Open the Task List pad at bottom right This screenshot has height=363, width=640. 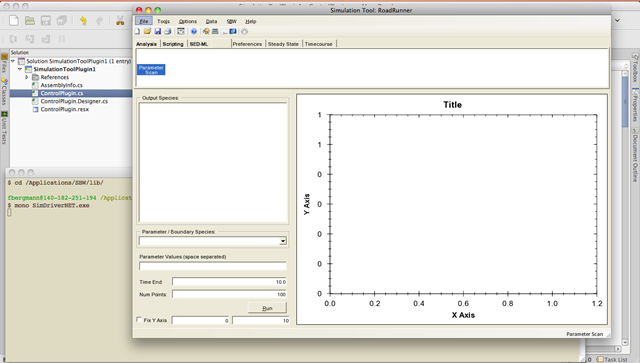[612, 359]
